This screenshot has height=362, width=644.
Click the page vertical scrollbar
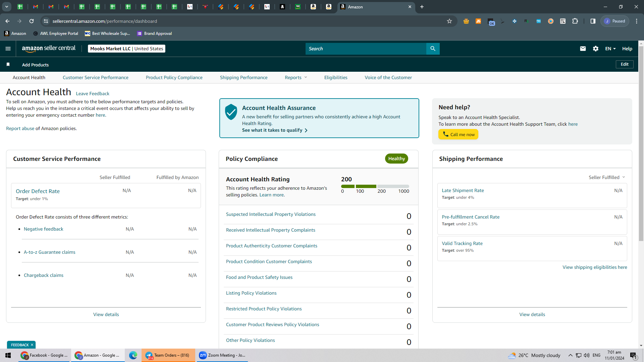click(641, 143)
